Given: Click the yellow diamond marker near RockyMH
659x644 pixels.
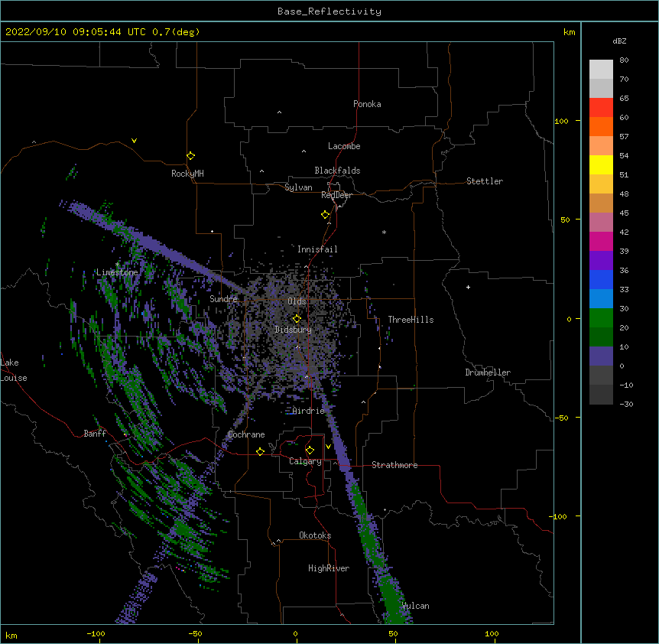Looking at the screenshot, I should pyautogui.click(x=190, y=156).
